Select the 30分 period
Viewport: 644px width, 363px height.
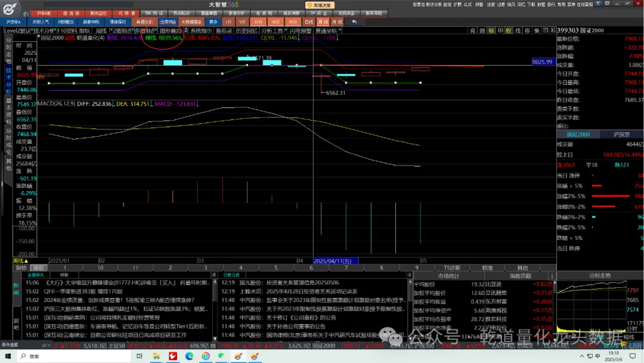(x=275, y=21)
